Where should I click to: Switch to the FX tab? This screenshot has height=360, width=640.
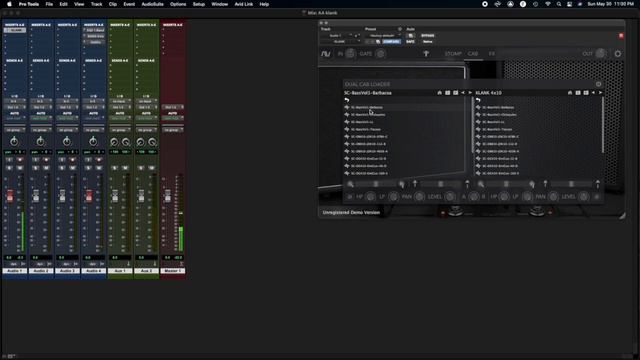point(491,53)
